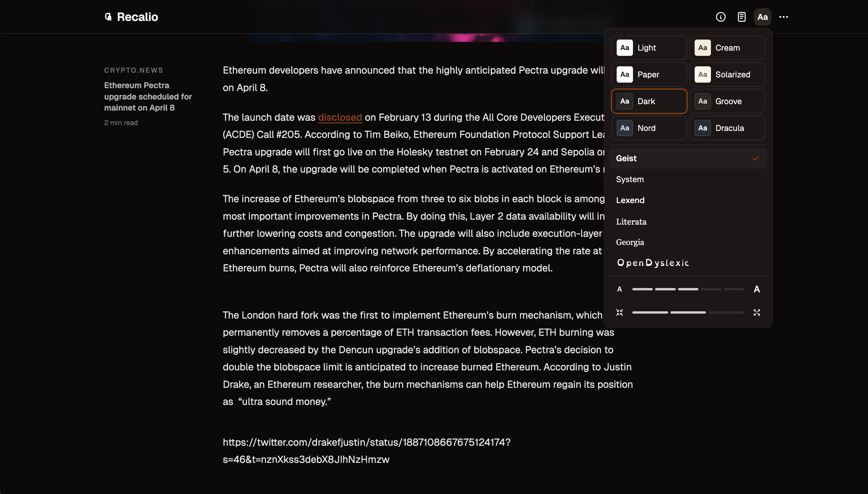Enable the Dracula theme
The height and width of the screenshot is (494, 868).
(727, 128)
